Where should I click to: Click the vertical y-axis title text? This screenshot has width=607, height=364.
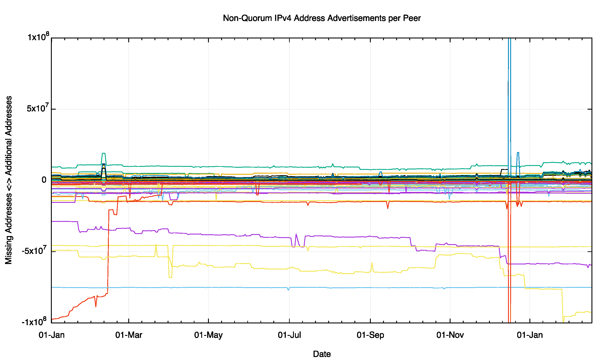(9, 180)
